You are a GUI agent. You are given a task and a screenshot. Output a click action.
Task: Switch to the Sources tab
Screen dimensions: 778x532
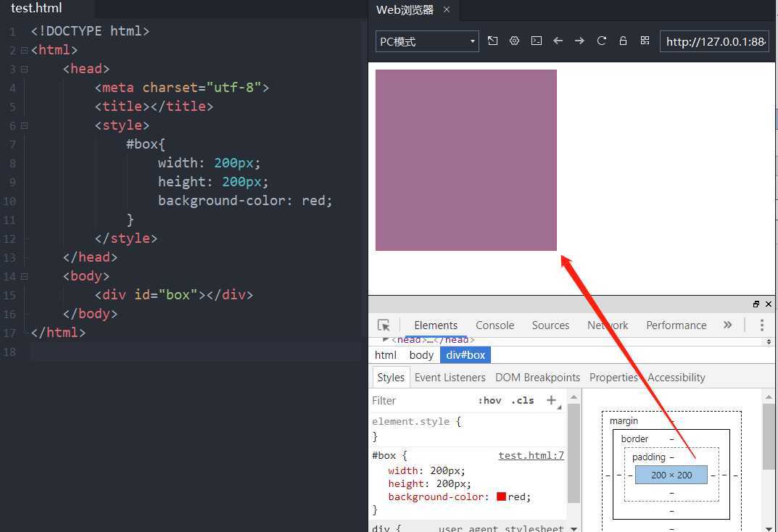click(550, 325)
